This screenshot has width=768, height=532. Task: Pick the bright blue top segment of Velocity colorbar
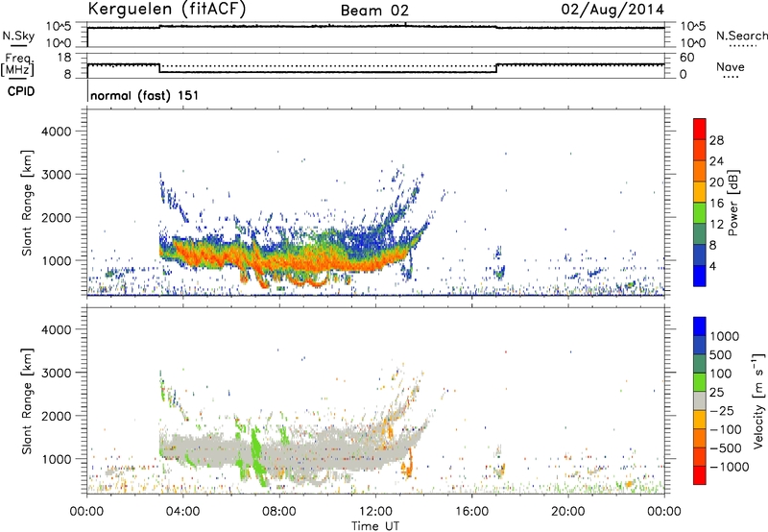pos(700,326)
